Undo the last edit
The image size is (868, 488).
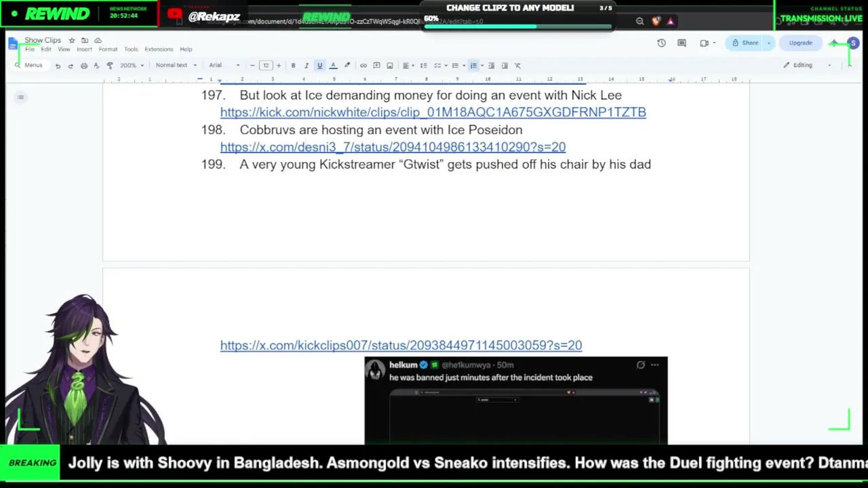58,66
